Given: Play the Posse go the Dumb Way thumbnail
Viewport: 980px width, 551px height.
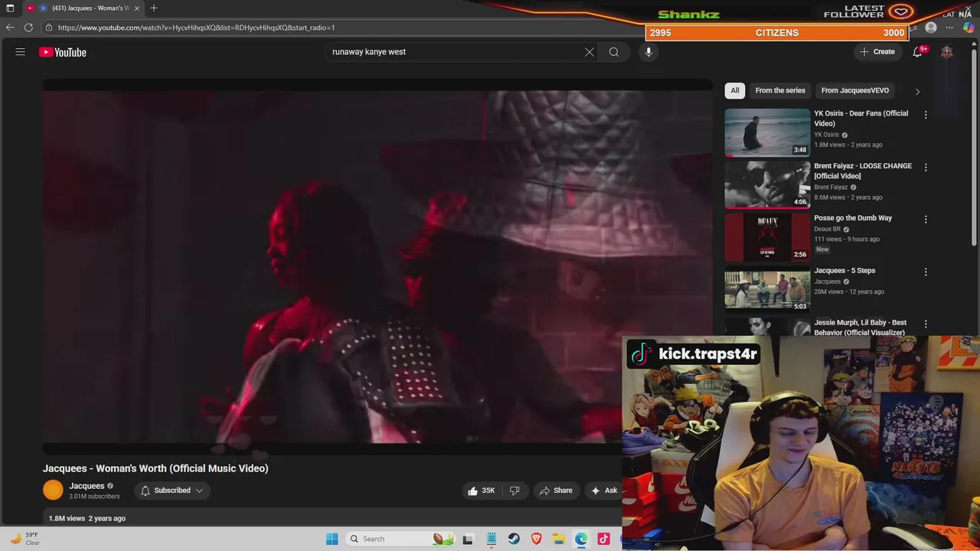Looking at the screenshot, I should [767, 237].
